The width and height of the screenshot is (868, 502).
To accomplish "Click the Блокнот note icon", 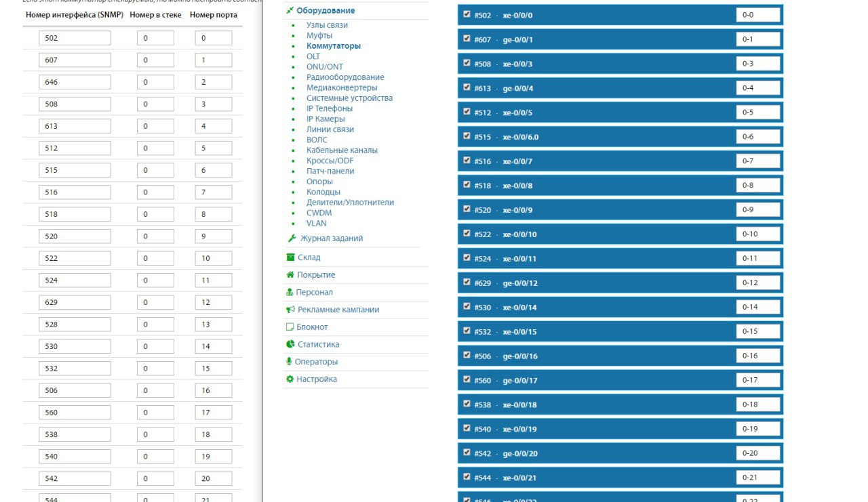I will [x=290, y=327].
